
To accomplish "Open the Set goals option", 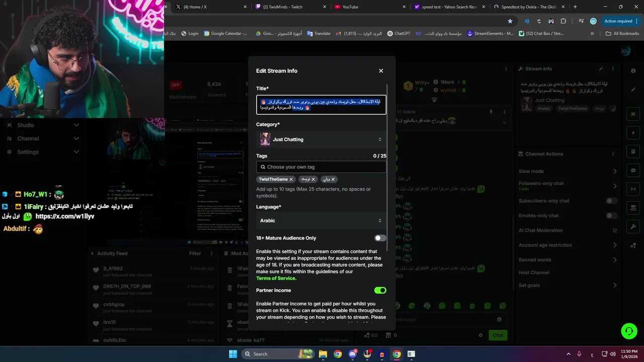I will coord(568,286).
